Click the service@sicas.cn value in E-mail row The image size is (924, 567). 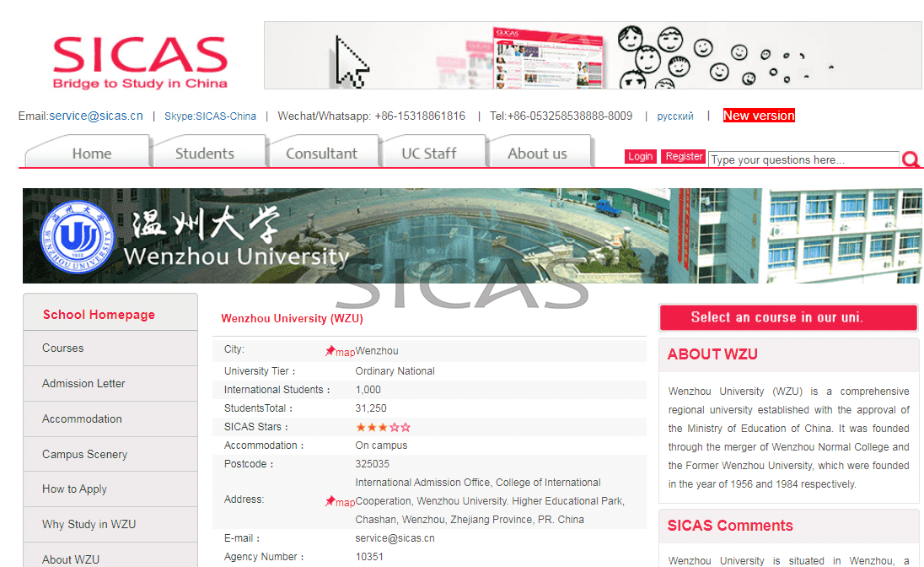395,538
